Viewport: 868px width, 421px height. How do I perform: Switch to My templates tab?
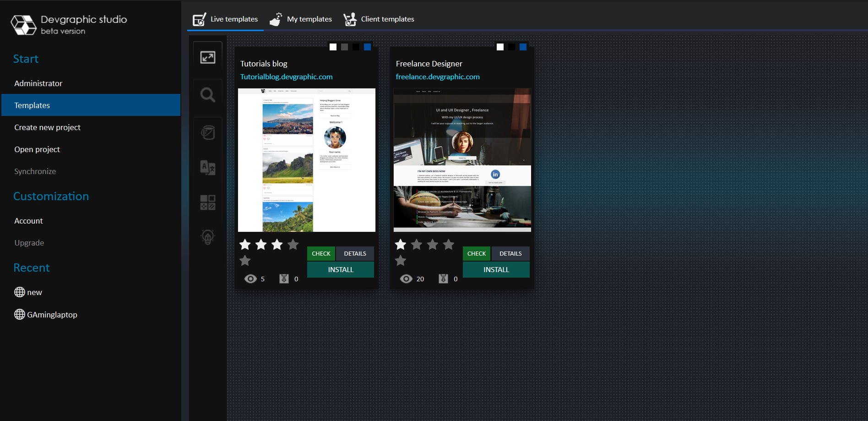[x=301, y=19]
